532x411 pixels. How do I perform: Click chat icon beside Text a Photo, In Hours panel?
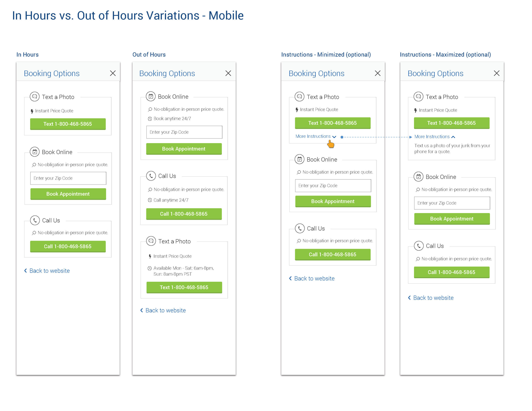pos(34,96)
